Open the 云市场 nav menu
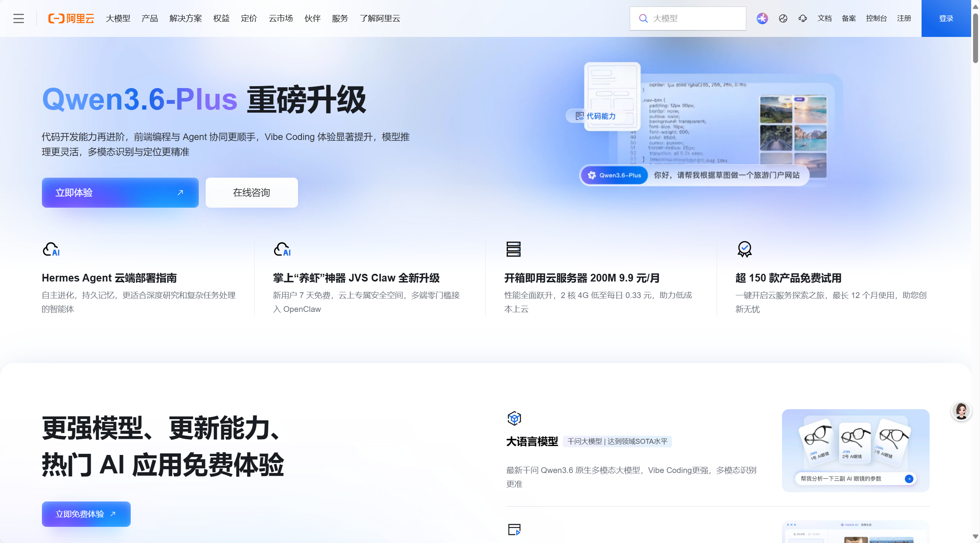 pyautogui.click(x=281, y=18)
